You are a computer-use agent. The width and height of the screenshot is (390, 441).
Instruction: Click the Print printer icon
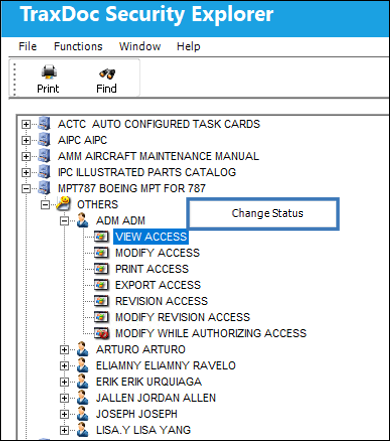coord(49,72)
